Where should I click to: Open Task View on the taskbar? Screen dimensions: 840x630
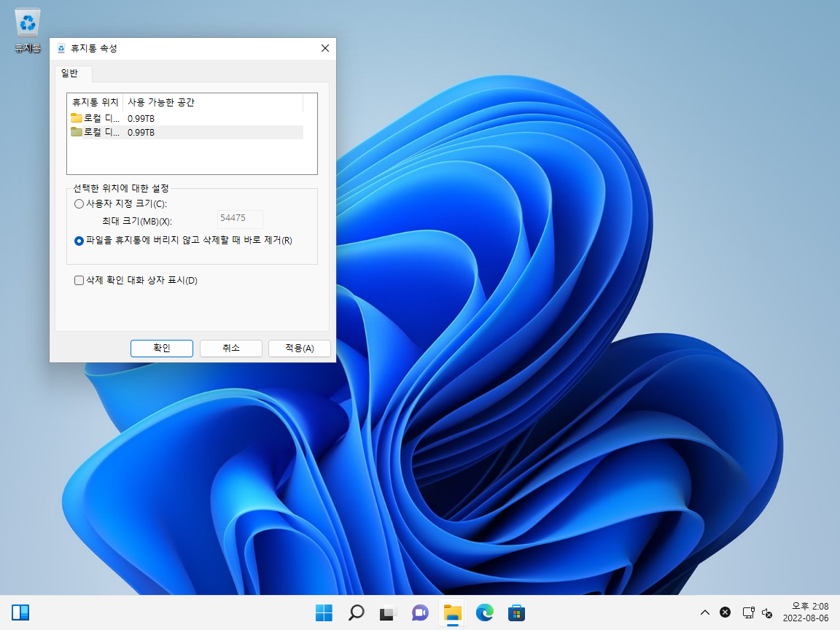[x=388, y=612]
